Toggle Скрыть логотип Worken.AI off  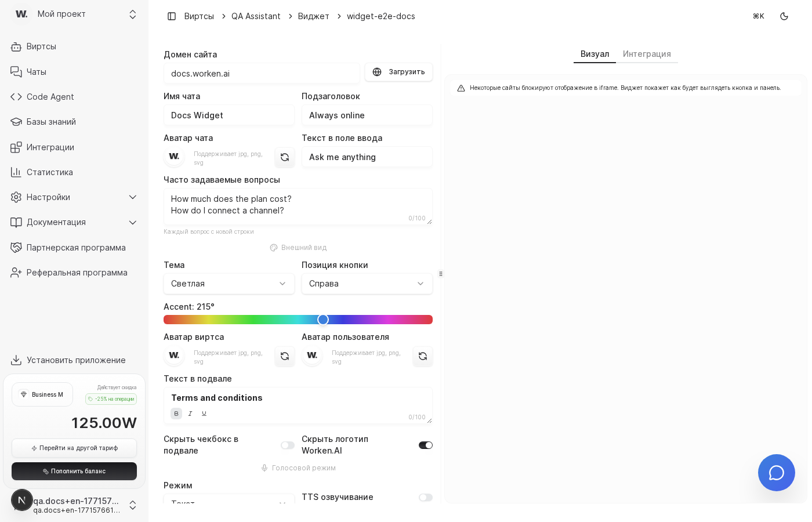(426, 445)
